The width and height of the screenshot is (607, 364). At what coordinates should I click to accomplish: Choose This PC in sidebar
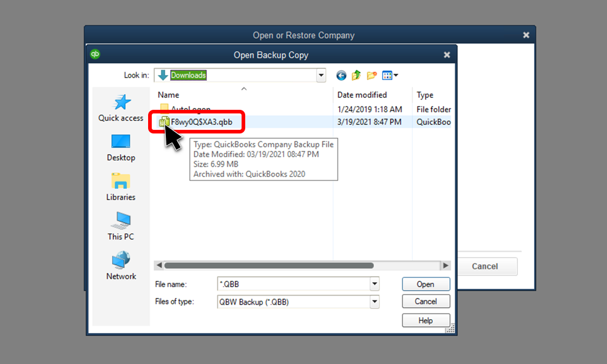[x=121, y=227]
